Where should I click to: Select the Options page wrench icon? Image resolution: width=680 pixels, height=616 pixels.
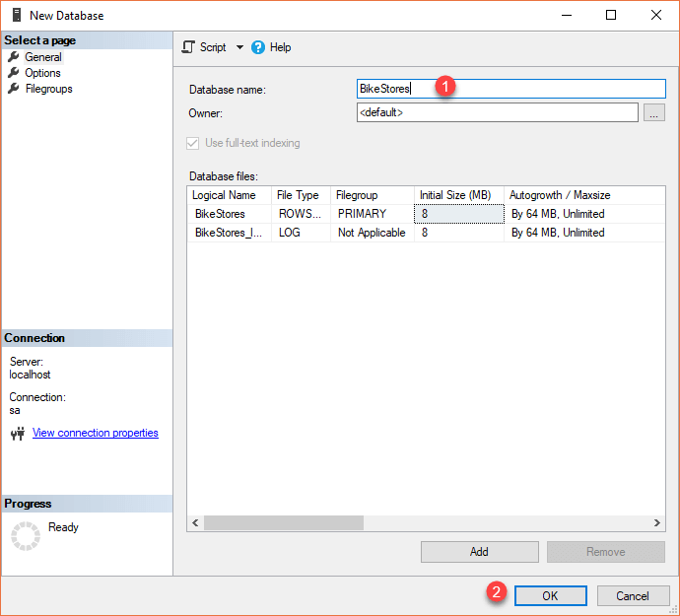coord(14,73)
